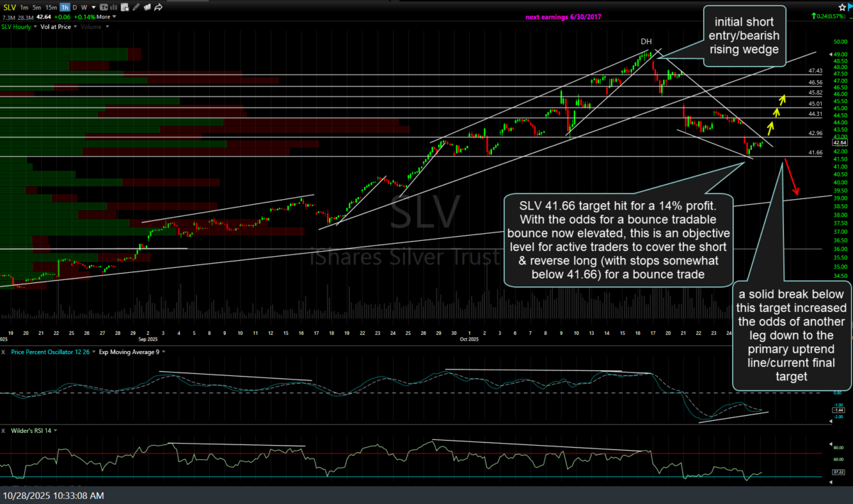Open the chart layouts folder icon
This screenshot has width=853, height=504.
[x=146, y=7]
